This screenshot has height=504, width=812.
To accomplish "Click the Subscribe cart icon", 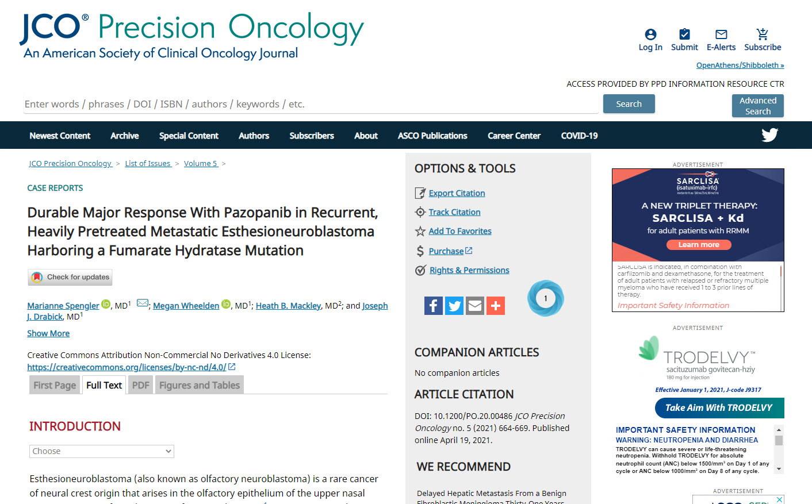I will [x=763, y=34].
